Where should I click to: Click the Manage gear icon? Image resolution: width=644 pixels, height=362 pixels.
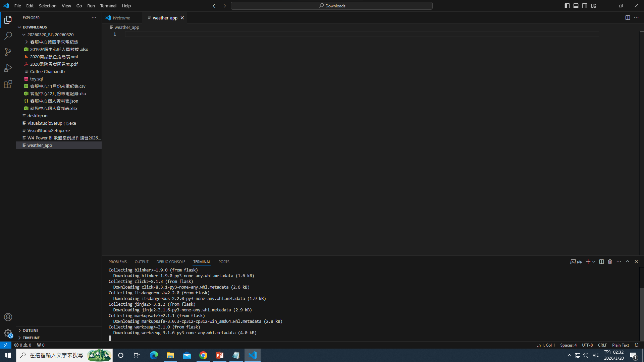tap(8, 333)
